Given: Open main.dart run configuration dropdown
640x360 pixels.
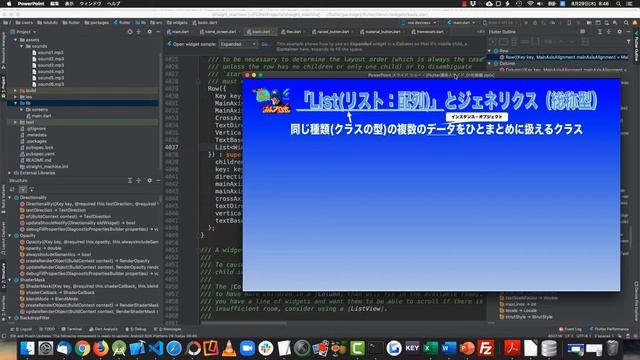Looking at the screenshot, I should [x=461, y=23].
